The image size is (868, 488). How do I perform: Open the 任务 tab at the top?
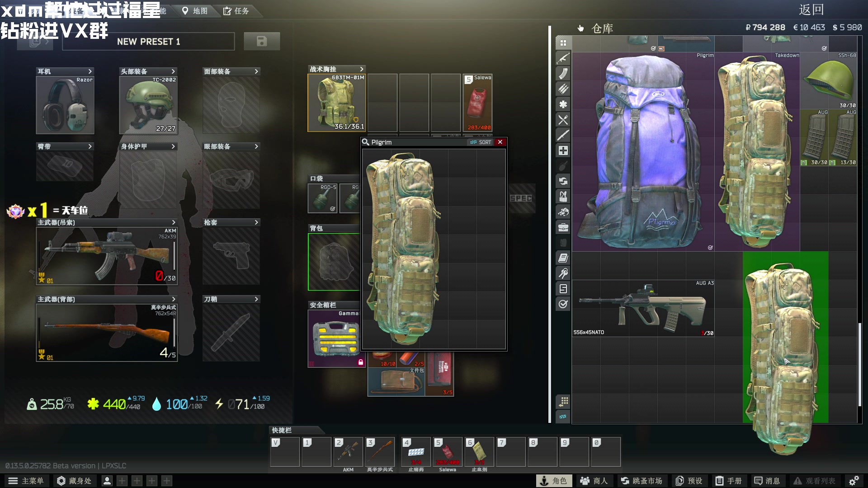[236, 11]
